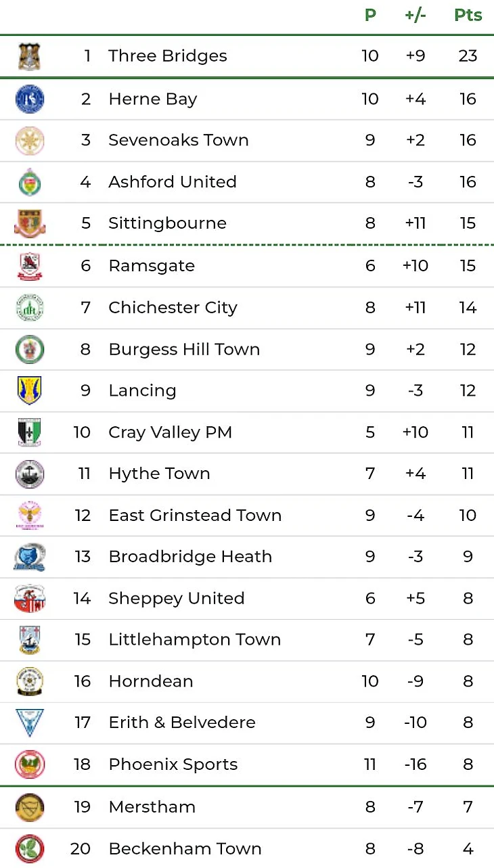Select the Lancing yellow shield badge

click(x=29, y=390)
